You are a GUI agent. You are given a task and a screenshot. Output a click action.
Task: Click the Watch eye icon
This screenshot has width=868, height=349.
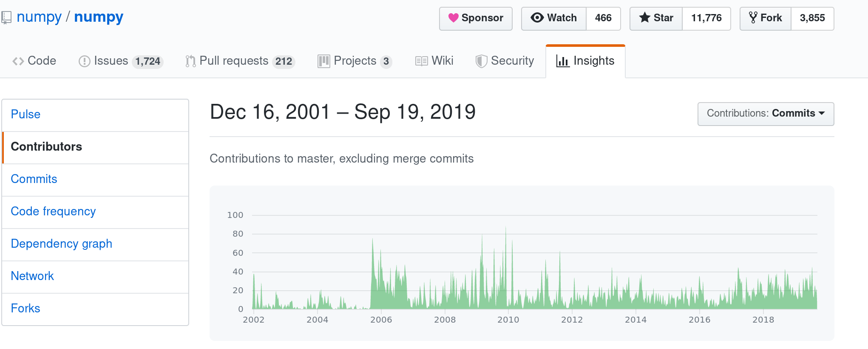click(x=537, y=18)
